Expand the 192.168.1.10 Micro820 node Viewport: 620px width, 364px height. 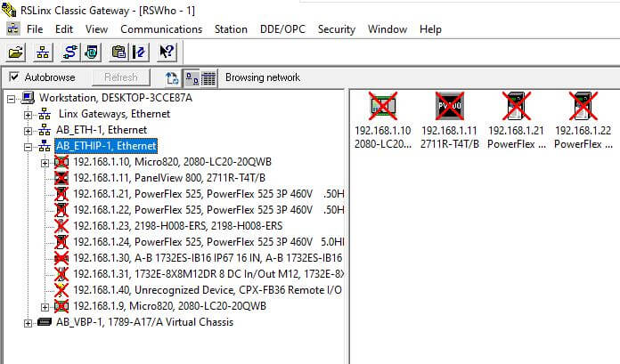(45, 163)
